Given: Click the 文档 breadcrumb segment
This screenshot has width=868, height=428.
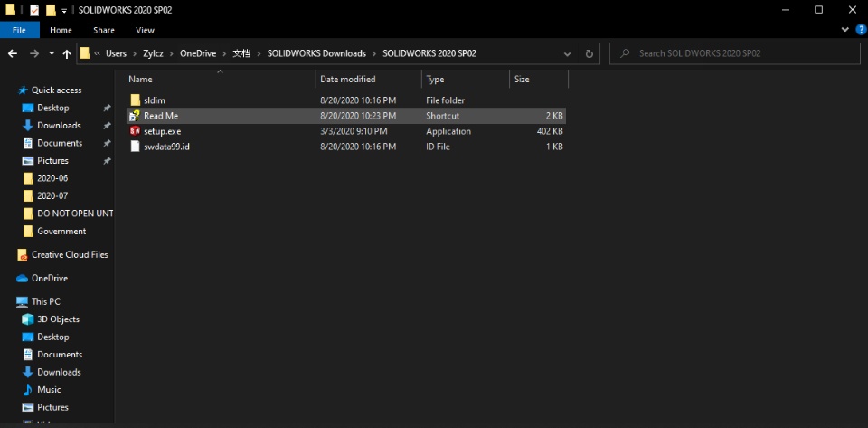Looking at the screenshot, I should (x=241, y=53).
